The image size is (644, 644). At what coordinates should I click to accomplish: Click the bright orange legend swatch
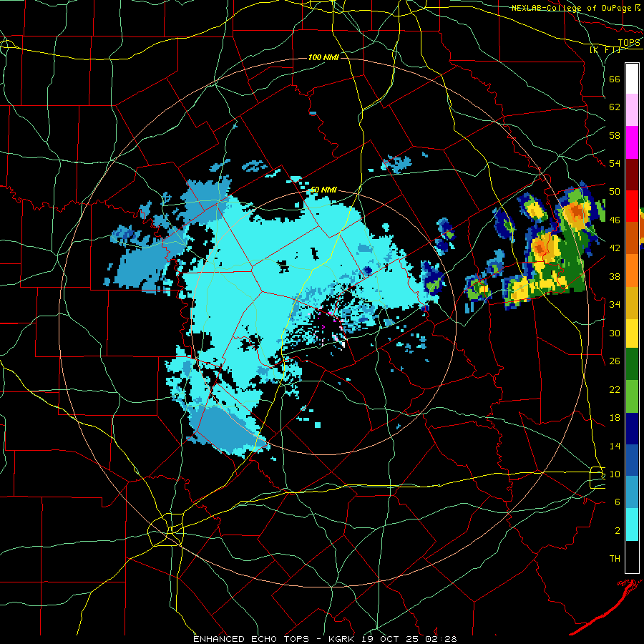point(632,270)
